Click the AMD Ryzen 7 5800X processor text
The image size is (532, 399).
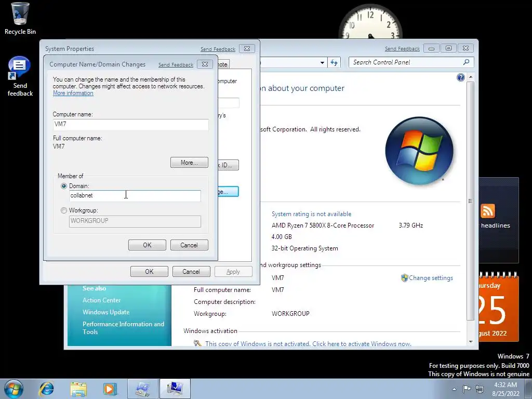323,225
